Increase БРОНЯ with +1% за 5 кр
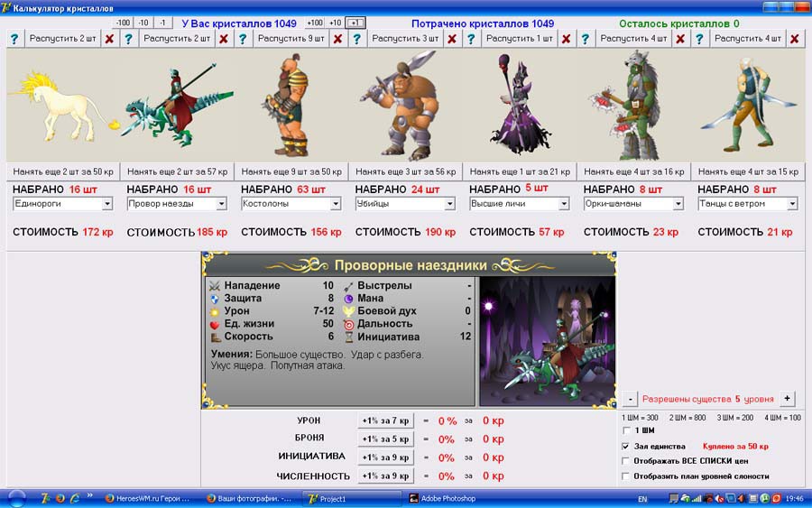This screenshot has height=508, width=812. 386,439
